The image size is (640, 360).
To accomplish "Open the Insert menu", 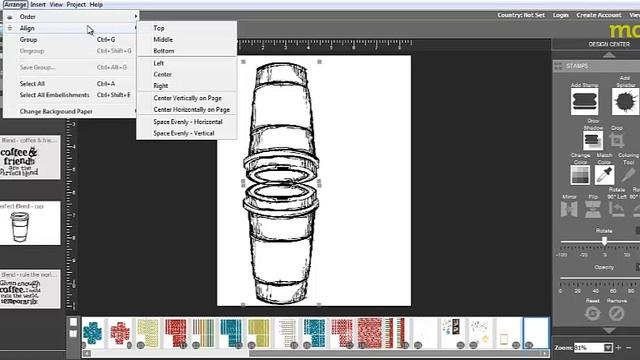I will (38, 4).
